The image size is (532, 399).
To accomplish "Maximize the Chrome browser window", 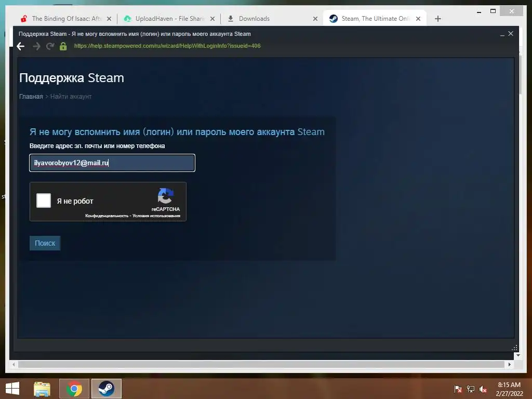I will coord(493,11).
